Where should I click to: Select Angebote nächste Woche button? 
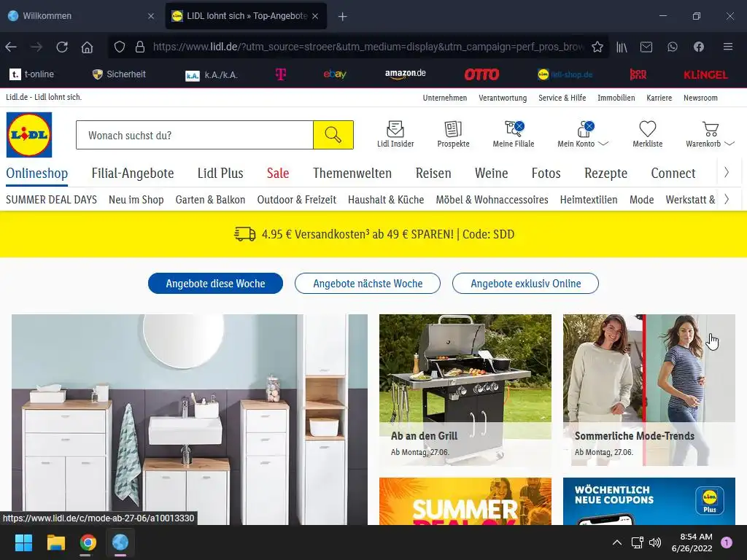368,284
